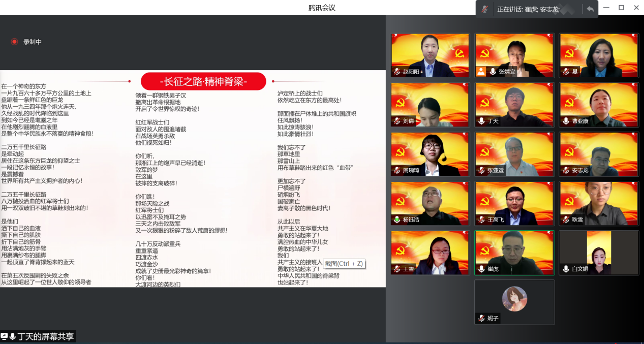Image resolution: width=644 pixels, height=344 pixels.
Task: Select 杨钰浩's video tile
Action: 430,203
